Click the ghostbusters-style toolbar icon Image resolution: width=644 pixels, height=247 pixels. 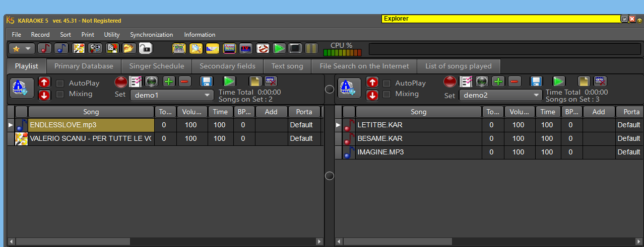(x=262, y=49)
